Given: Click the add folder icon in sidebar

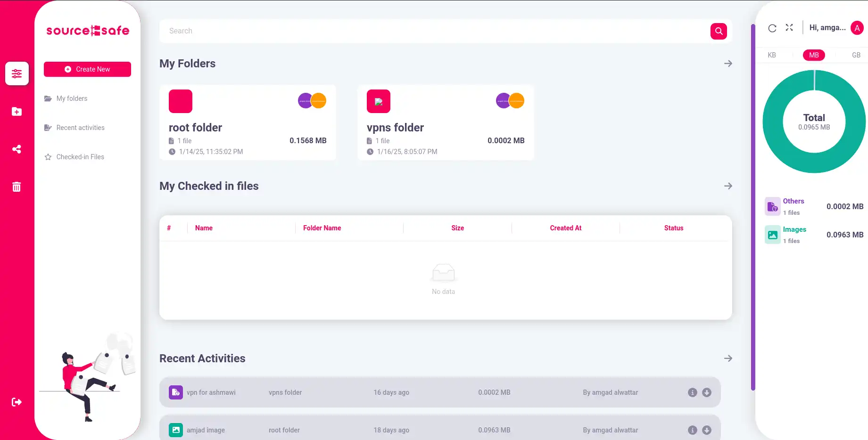Looking at the screenshot, I should pyautogui.click(x=17, y=112).
